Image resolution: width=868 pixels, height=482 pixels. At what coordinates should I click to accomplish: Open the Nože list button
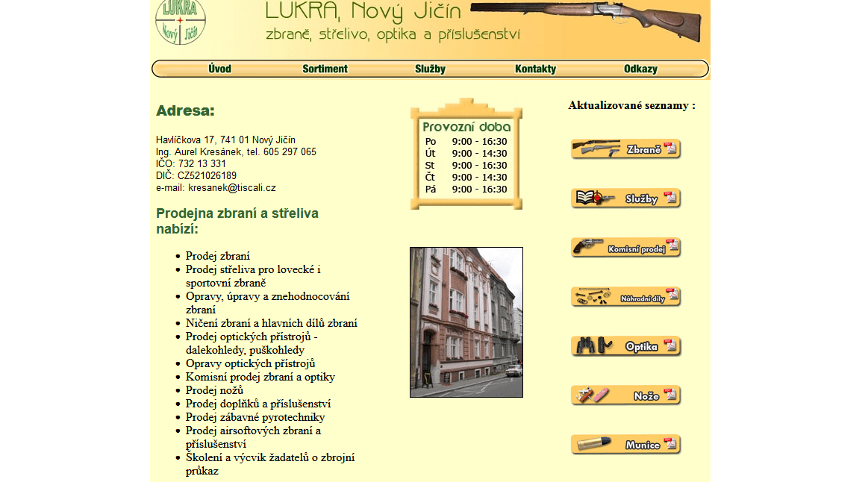tap(625, 395)
